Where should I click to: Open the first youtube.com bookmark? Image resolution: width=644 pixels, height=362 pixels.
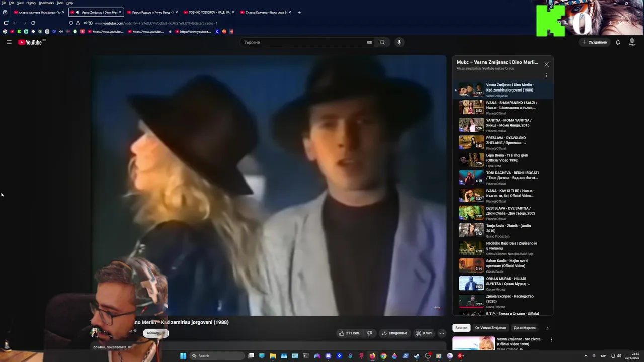click(x=105, y=32)
